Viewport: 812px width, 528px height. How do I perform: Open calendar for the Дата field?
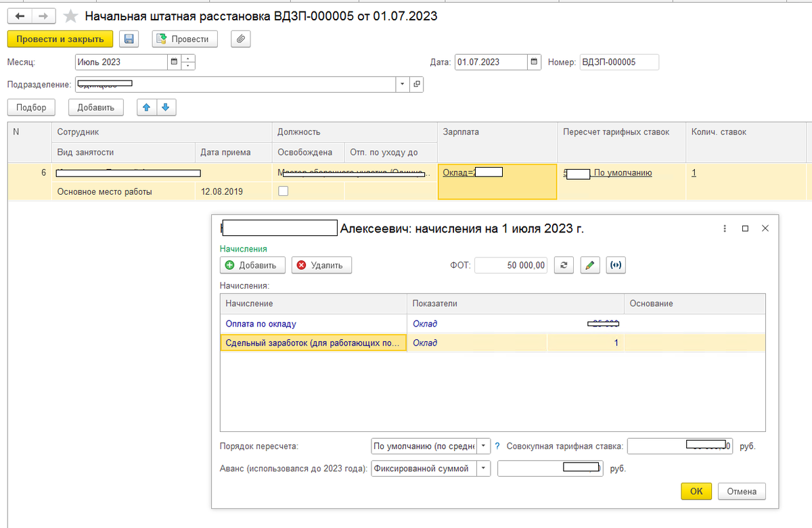(x=535, y=62)
